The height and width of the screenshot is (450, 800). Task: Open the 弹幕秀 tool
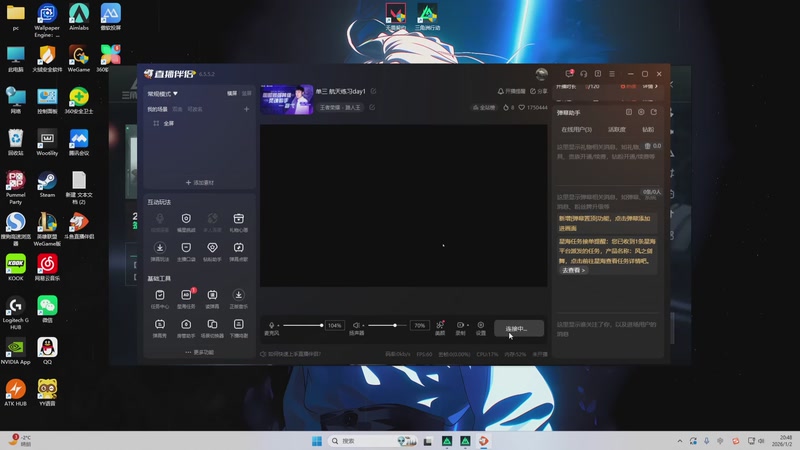click(160, 328)
